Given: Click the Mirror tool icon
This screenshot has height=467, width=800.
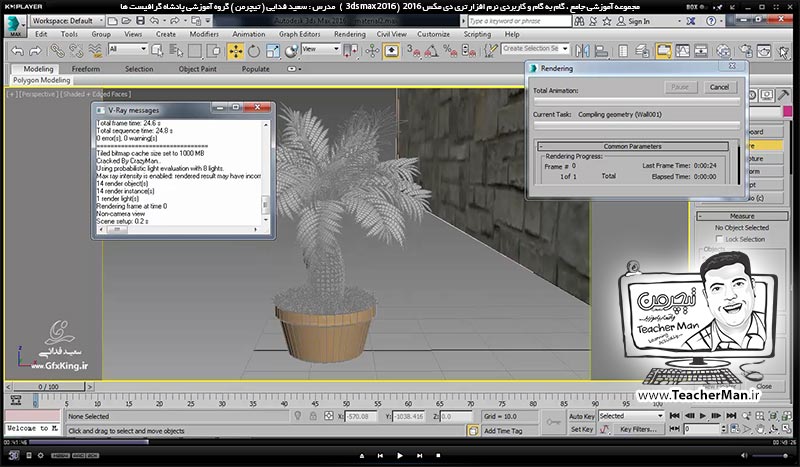Looking at the screenshot, I should pyautogui.click(x=582, y=51).
